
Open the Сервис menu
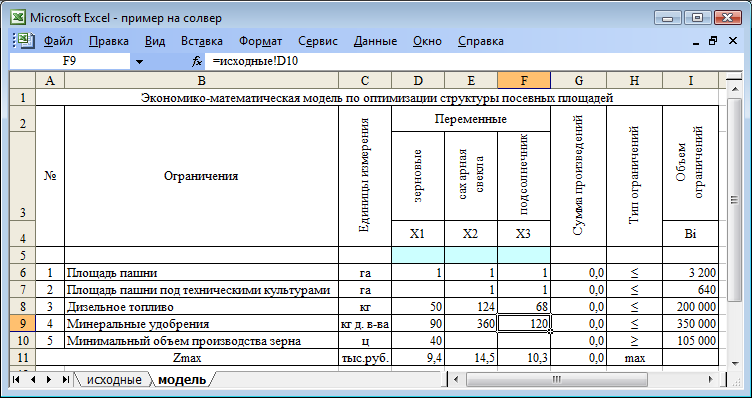[318, 41]
